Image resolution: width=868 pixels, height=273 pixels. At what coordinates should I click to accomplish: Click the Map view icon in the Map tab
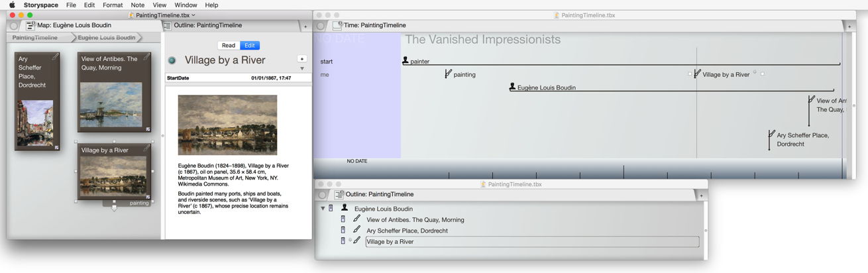30,25
